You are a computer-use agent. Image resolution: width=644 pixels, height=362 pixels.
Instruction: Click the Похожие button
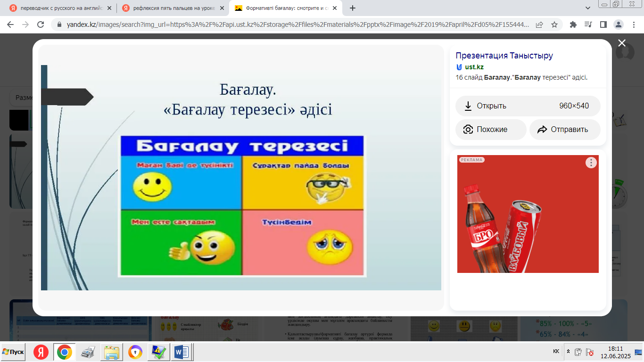point(491,130)
